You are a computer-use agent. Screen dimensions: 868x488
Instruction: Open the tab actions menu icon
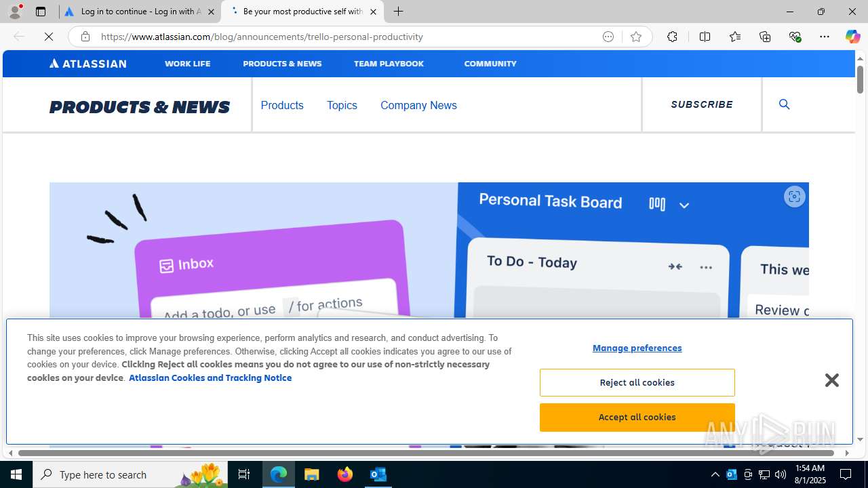coord(41,12)
